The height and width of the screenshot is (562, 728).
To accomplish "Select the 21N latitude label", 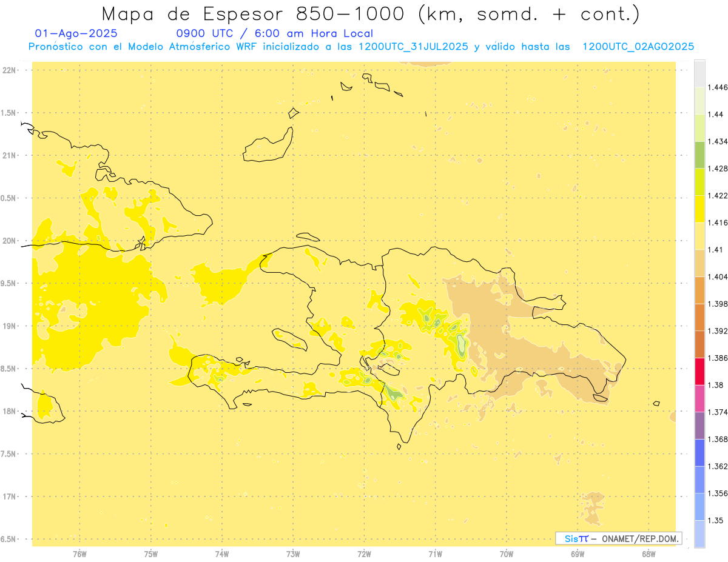I will point(8,156).
